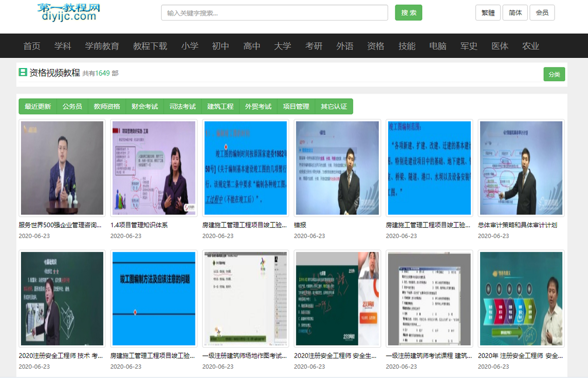588x378 pixels.
Task: Go to 首页 in the navigation bar
Action: pos(32,46)
